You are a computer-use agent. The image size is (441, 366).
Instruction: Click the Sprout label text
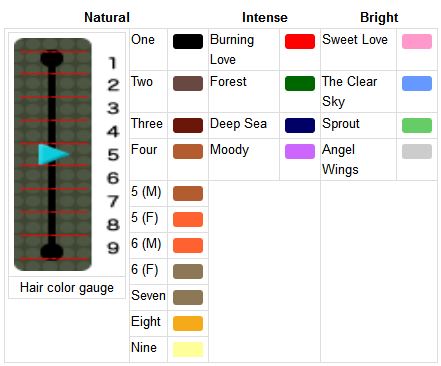point(341,124)
